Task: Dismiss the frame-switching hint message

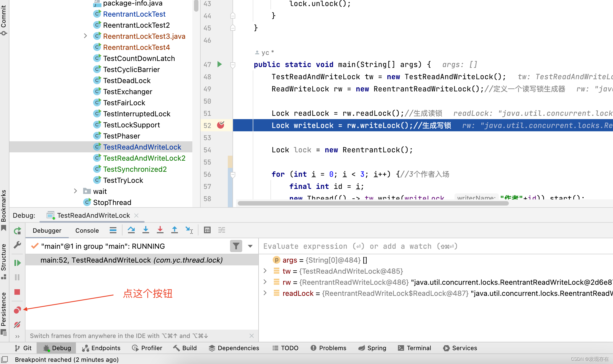Action: coord(252,336)
